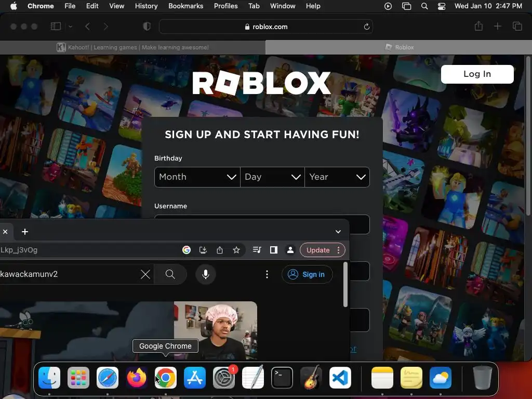This screenshot has height=399, width=532.
Task: Open the Bookmarks menu
Action: (185, 6)
